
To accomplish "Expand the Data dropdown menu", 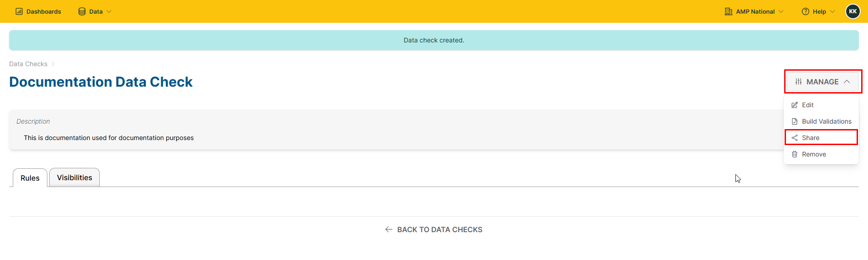I will pyautogui.click(x=95, y=11).
